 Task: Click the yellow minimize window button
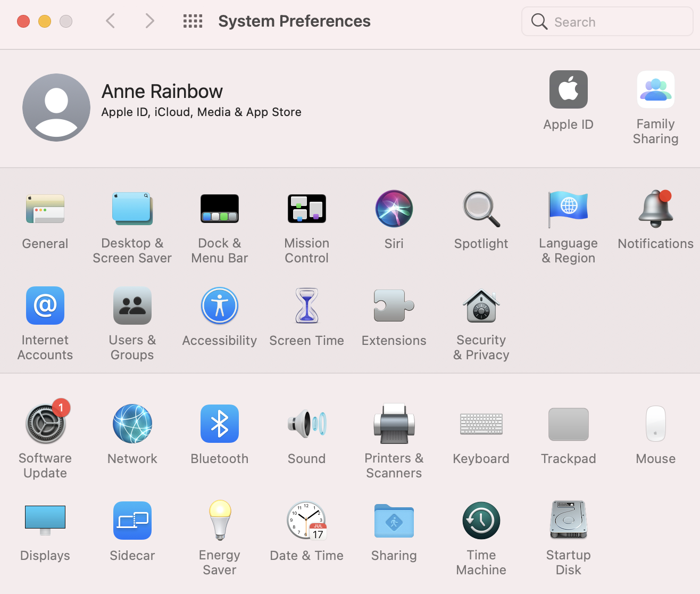tap(45, 21)
